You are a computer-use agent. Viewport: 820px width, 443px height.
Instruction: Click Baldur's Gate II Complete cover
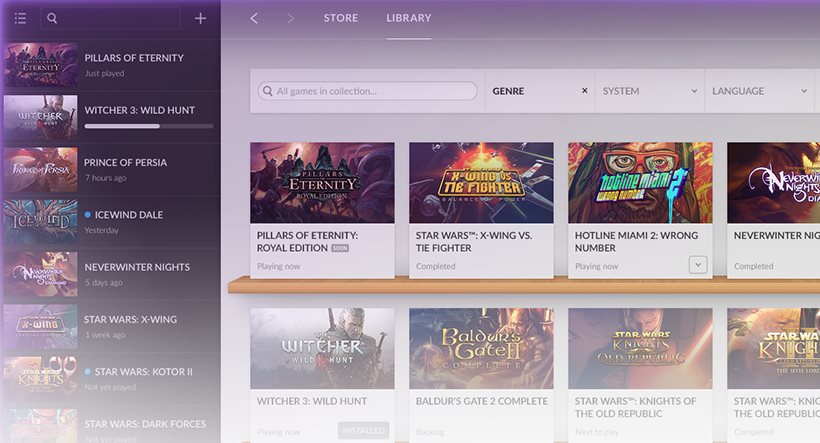[x=481, y=348]
